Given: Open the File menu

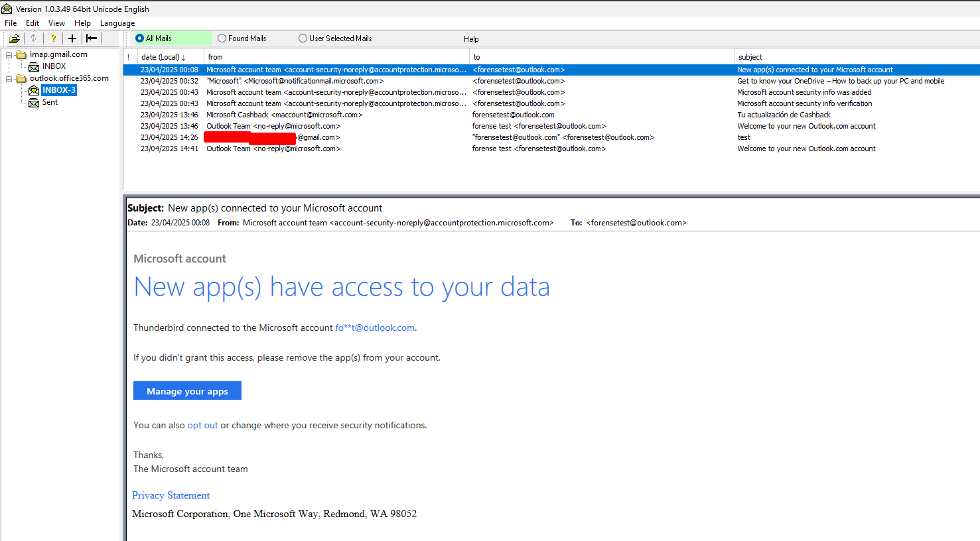Looking at the screenshot, I should tap(11, 23).
